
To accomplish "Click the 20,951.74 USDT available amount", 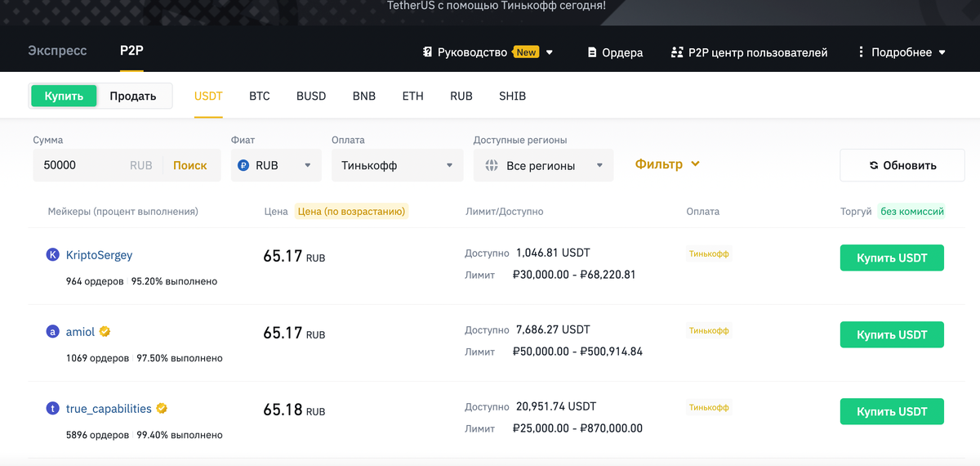I will coord(556,406).
